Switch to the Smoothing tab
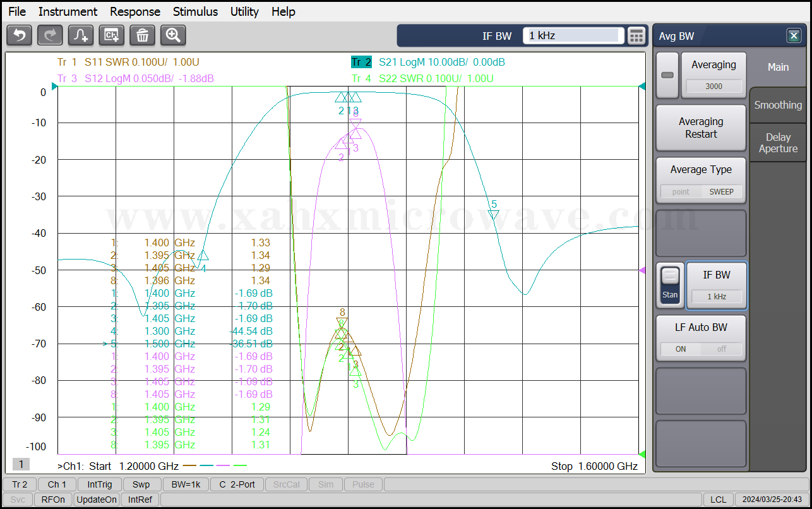This screenshot has width=812, height=509. tap(778, 105)
